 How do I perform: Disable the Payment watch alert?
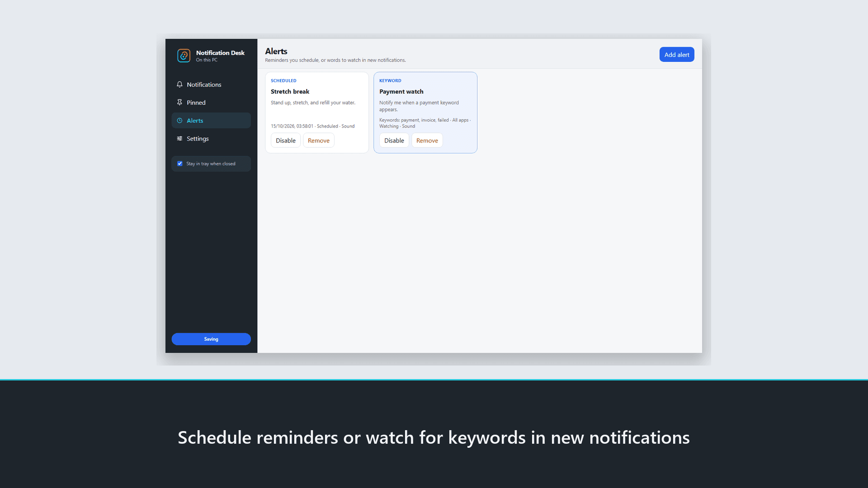tap(394, 141)
